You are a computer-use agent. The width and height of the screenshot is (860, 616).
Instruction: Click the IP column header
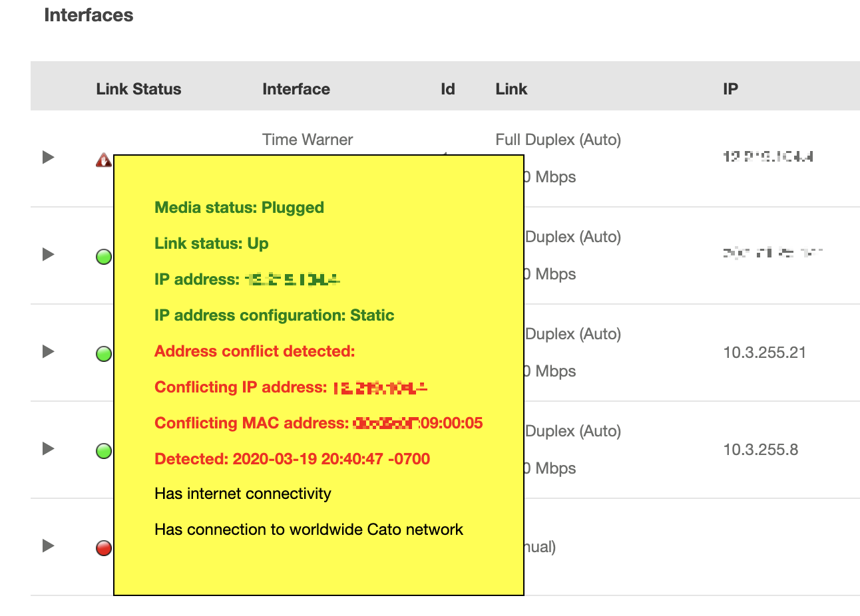click(730, 89)
